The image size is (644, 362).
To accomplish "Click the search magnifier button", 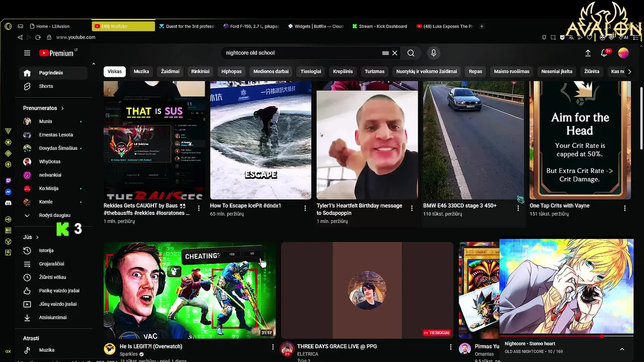I will (411, 53).
